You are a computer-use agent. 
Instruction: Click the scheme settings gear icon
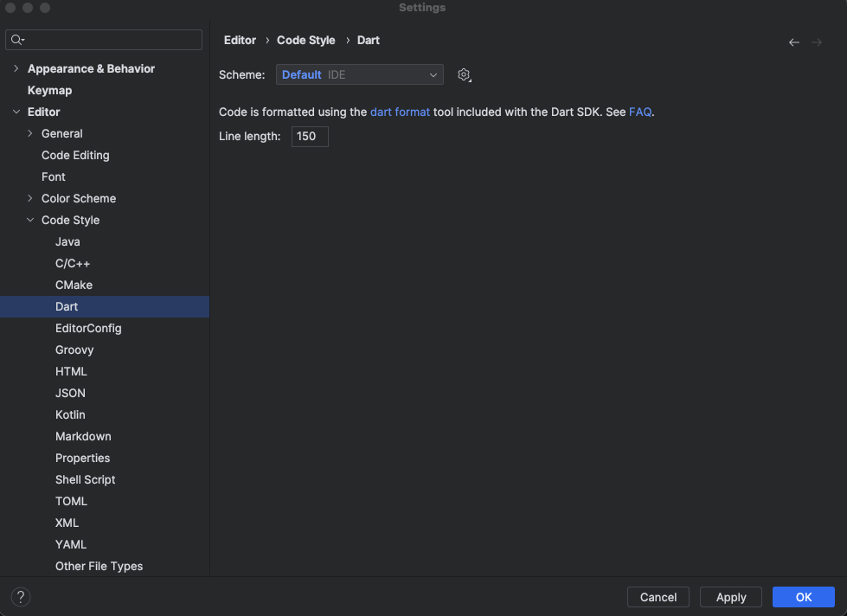coord(464,75)
